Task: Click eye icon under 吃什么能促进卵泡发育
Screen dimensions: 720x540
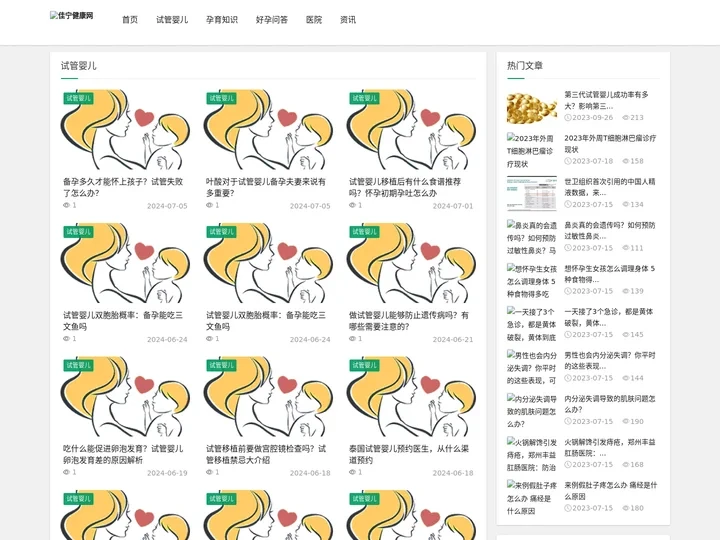Action: pyautogui.click(x=66, y=472)
